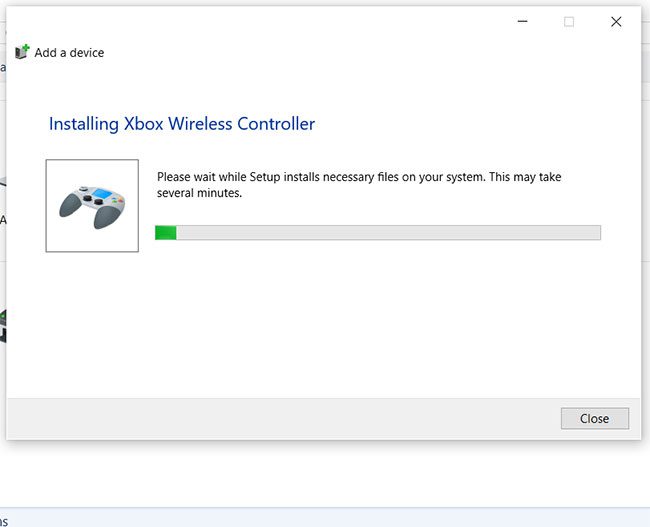Click the 'Add a device' title text
This screenshot has width=650, height=527.
(69, 53)
